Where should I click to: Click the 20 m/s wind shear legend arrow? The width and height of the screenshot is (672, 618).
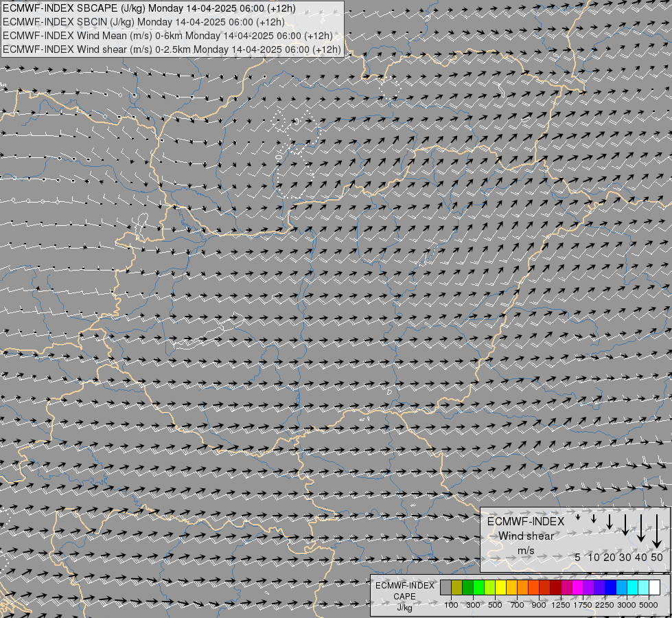(x=610, y=521)
